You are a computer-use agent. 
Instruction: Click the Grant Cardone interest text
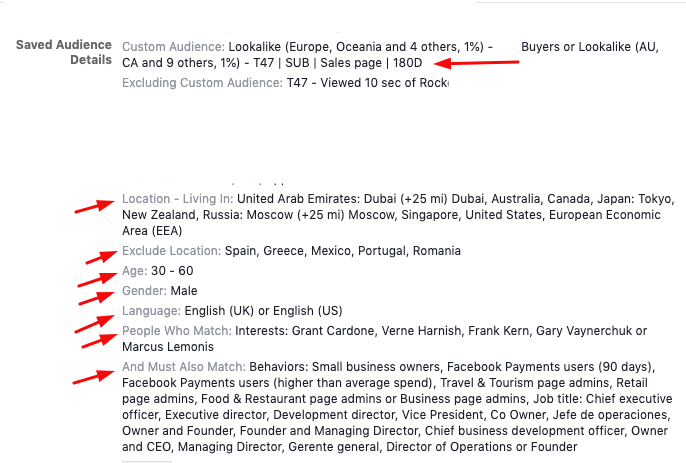333,331
